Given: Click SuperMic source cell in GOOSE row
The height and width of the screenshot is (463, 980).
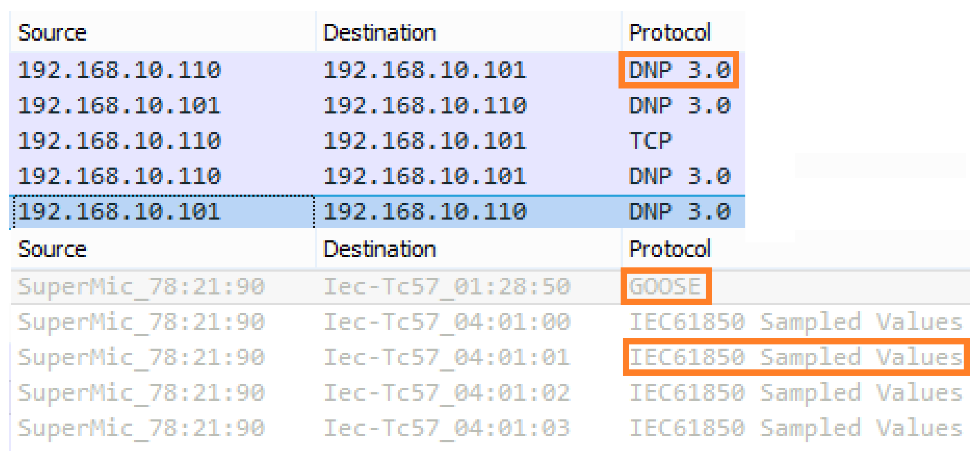Looking at the screenshot, I should pos(141,287).
